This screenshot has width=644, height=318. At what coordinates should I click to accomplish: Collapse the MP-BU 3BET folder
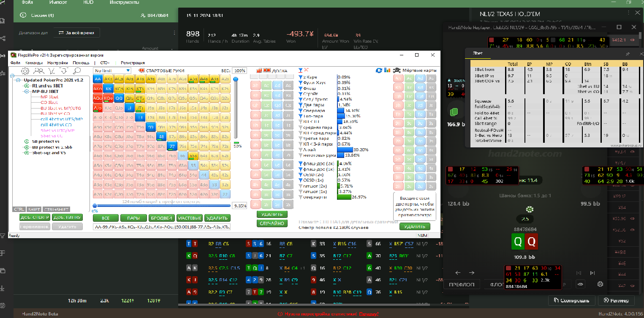(x=27, y=91)
